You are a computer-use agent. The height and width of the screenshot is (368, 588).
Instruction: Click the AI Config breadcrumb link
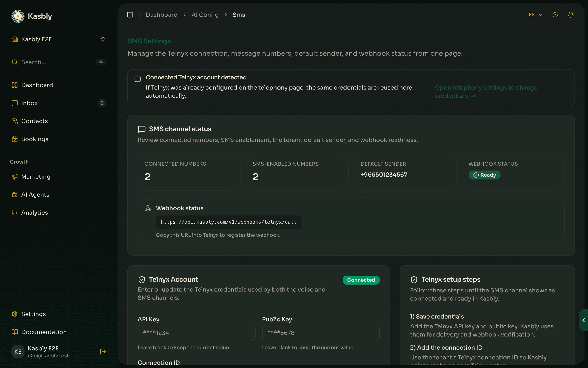coord(205,15)
